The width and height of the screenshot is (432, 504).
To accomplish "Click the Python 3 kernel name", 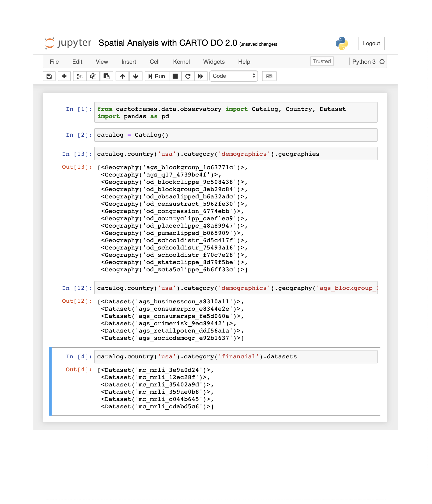I will [x=364, y=62].
